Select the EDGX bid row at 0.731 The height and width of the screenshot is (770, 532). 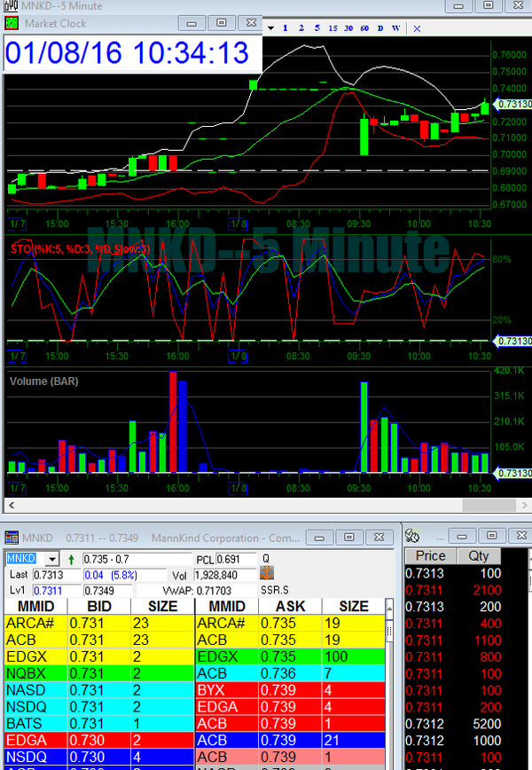coord(98,656)
